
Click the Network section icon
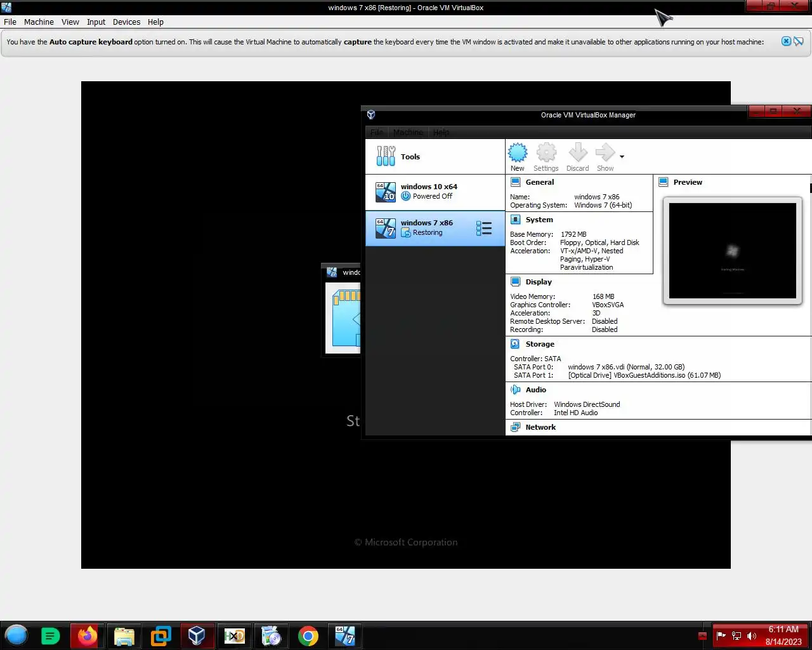pos(516,427)
